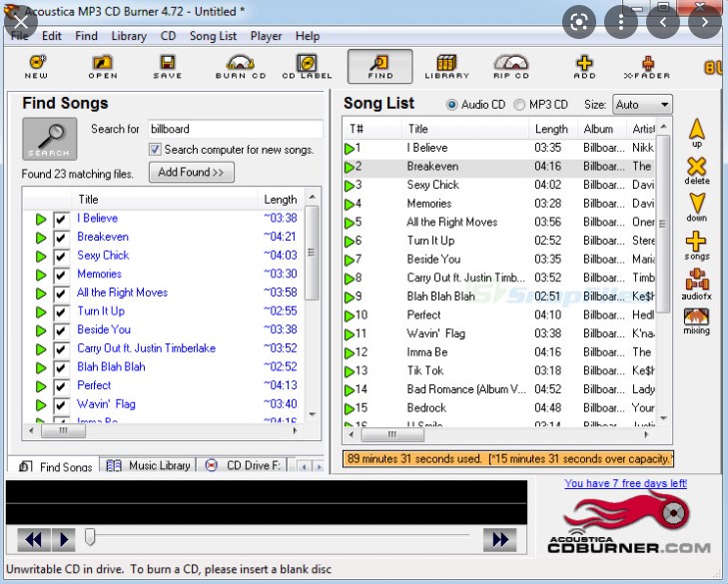Uncheck the Breakeven checkbox in Find Songs

pyautogui.click(x=61, y=239)
